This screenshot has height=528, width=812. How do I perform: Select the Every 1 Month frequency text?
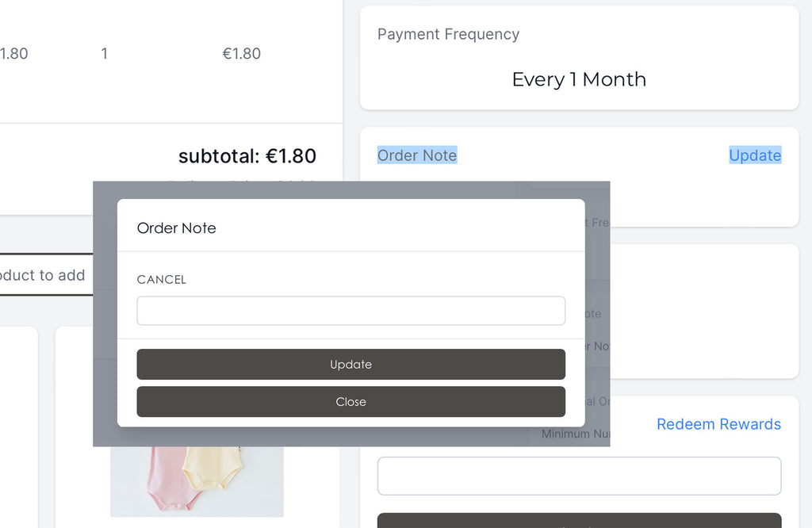(x=579, y=79)
